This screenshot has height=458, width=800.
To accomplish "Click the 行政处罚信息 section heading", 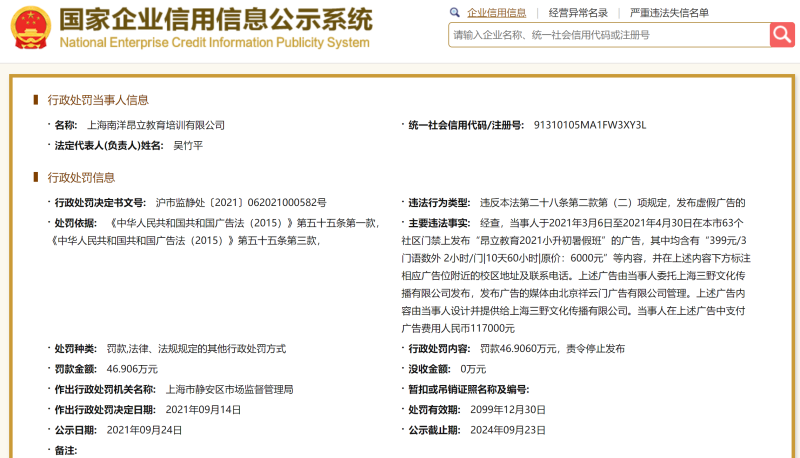I will click(81, 177).
